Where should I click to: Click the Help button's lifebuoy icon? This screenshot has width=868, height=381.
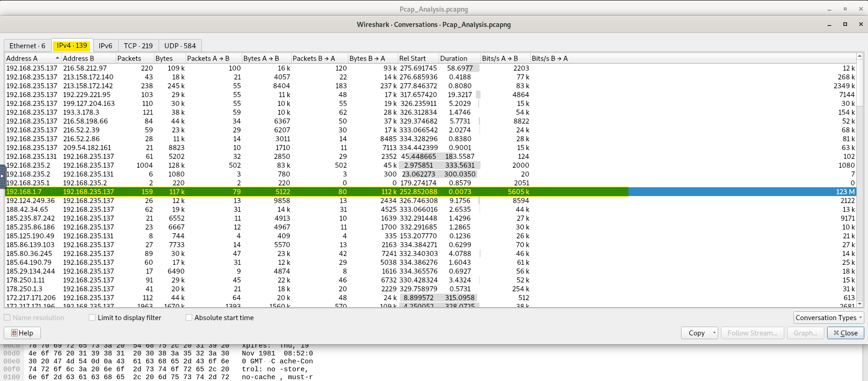pos(14,333)
